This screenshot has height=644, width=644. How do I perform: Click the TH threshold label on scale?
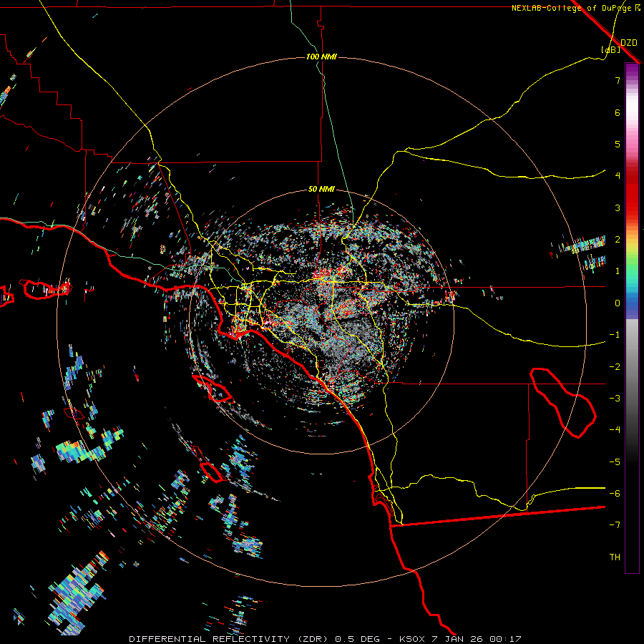615,557
